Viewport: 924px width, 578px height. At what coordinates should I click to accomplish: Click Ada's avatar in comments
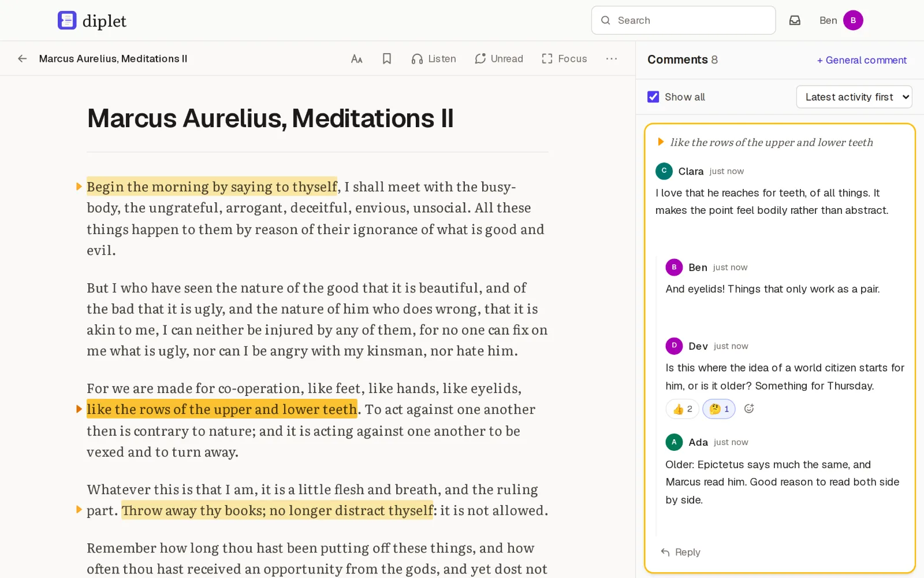[x=674, y=442]
